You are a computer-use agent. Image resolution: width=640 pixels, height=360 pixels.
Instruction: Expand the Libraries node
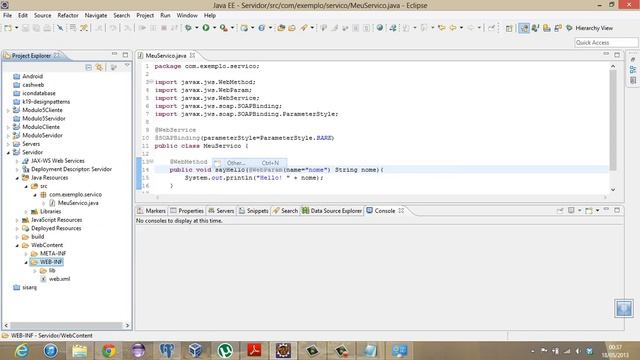click(26, 211)
